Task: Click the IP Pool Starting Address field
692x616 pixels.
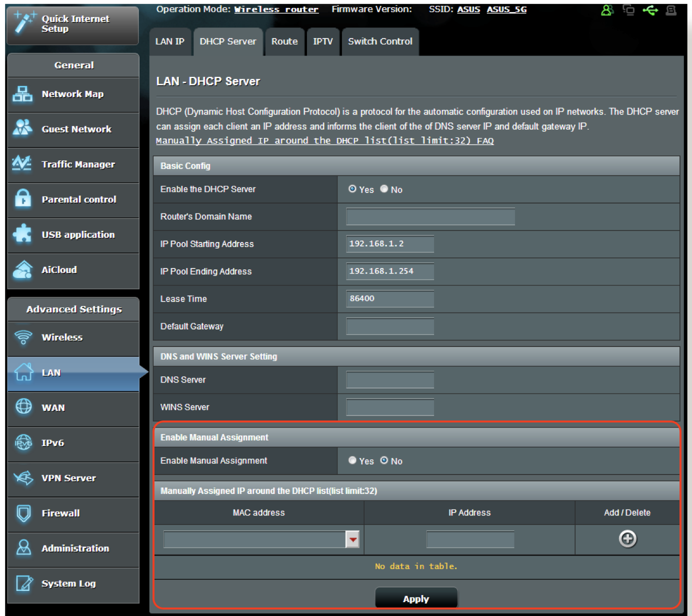Action: click(389, 244)
